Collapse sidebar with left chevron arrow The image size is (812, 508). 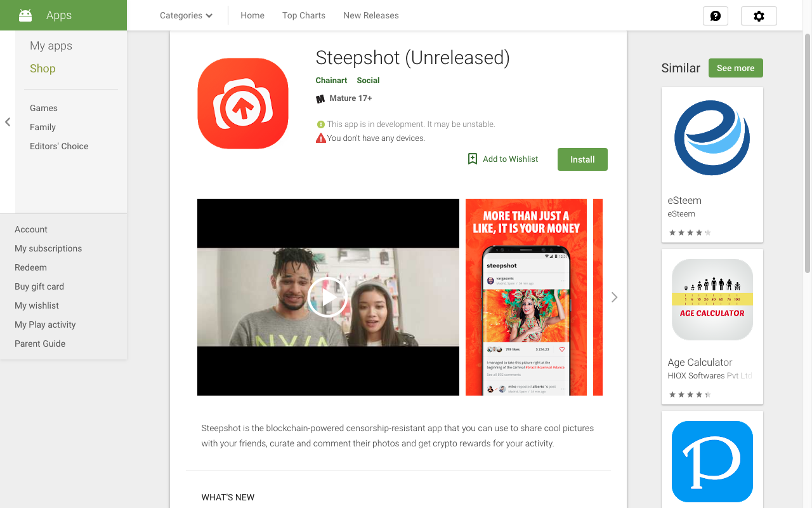pos(8,122)
